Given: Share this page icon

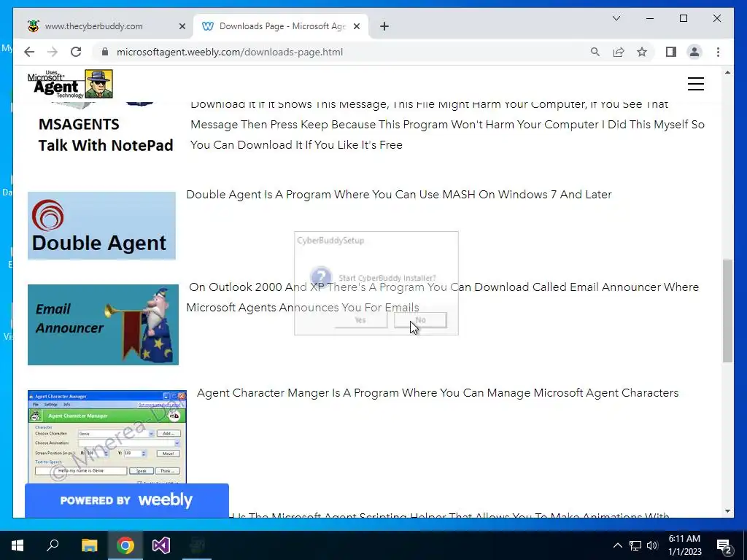Looking at the screenshot, I should pos(619,52).
